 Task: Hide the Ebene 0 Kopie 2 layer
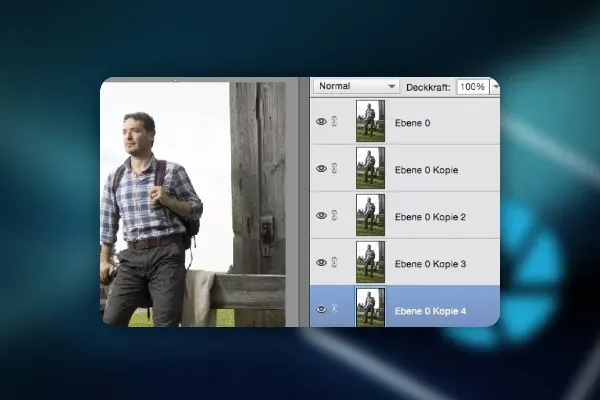321,215
